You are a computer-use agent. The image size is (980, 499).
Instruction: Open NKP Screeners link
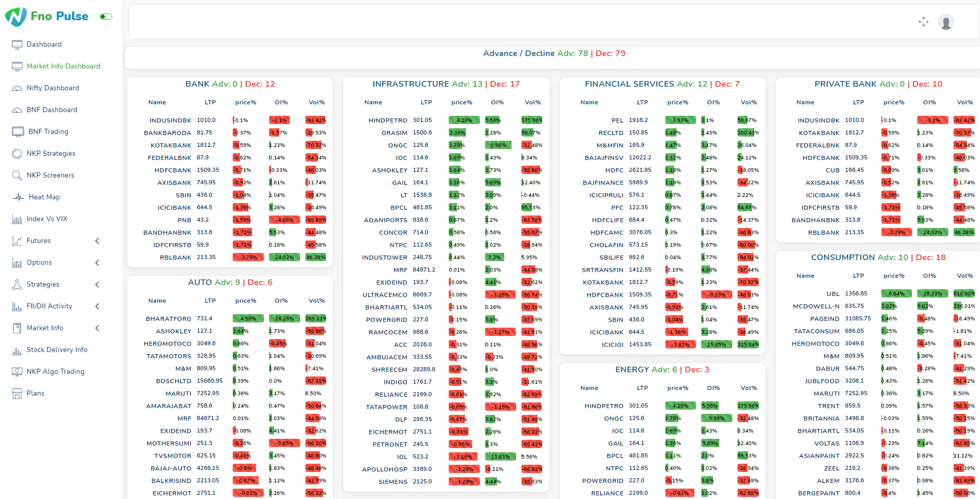tap(50, 176)
